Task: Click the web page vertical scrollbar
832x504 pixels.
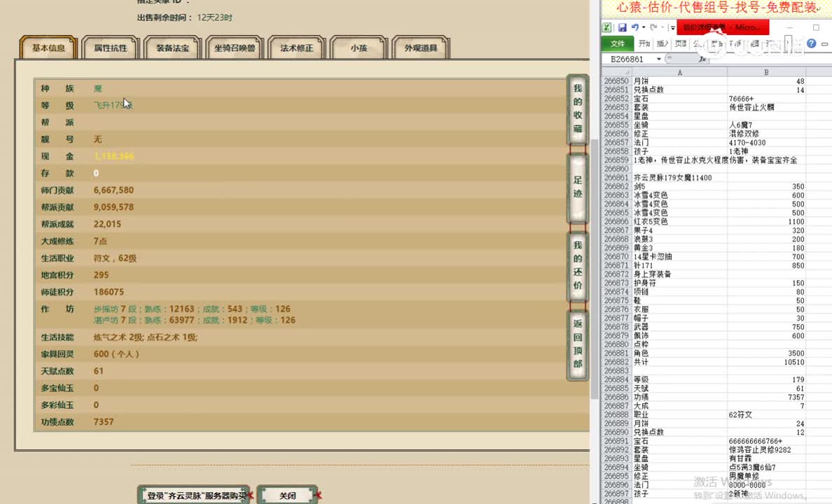Action: click(x=595, y=268)
